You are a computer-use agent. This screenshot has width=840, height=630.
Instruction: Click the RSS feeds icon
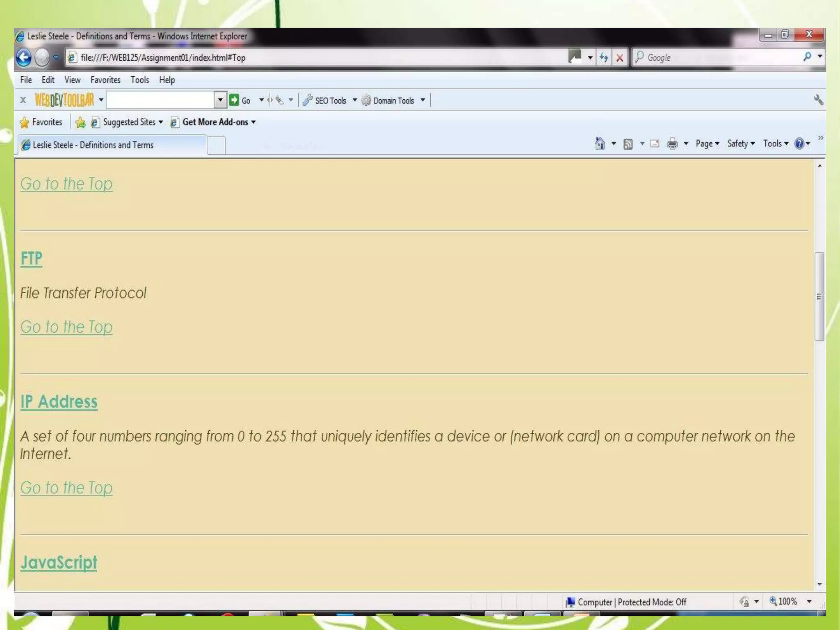point(628,144)
